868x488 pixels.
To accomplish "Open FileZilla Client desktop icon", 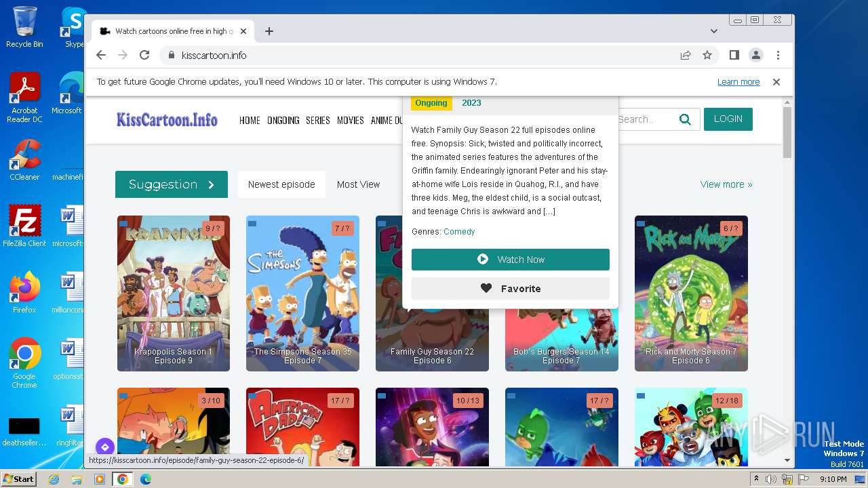I will (24, 226).
